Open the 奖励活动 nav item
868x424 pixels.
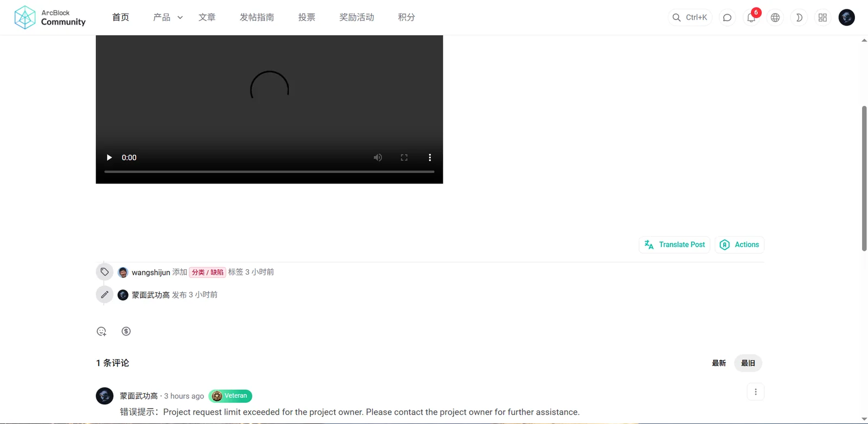356,17
